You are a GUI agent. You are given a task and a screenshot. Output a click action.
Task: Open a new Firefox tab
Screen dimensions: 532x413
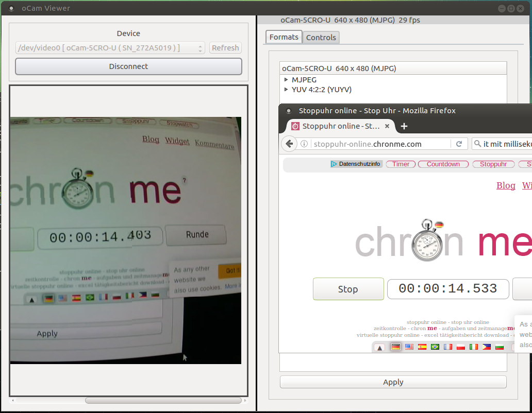pos(404,126)
